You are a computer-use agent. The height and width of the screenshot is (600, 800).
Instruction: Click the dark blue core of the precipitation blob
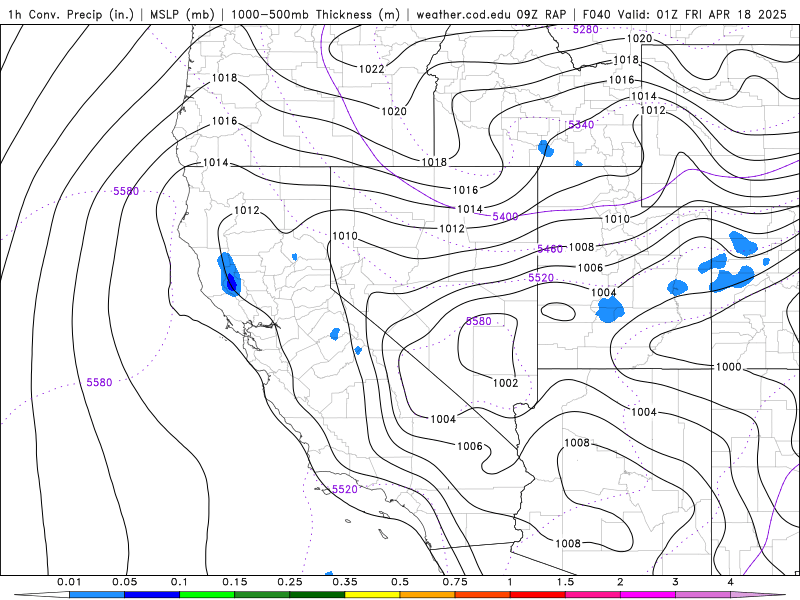231,282
